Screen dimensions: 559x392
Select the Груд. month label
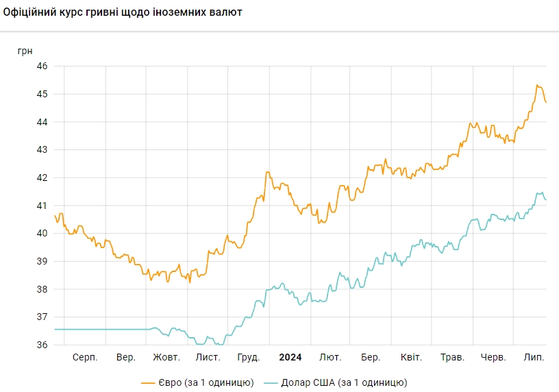coord(248,358)
